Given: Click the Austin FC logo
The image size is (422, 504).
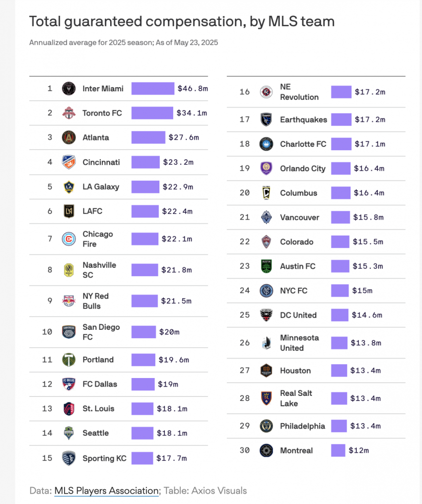Looking at the screenshot, I should pos(266,266).
